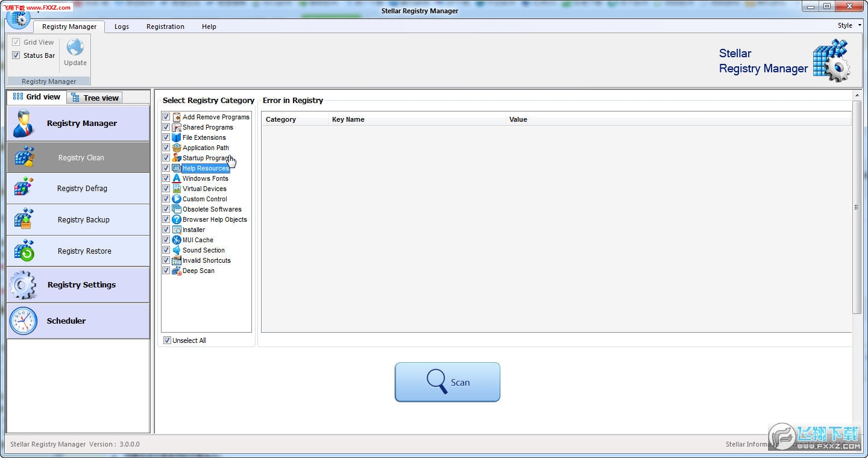Click the Scheduler clock icon
868x458 pixels.
click(24, 321)
